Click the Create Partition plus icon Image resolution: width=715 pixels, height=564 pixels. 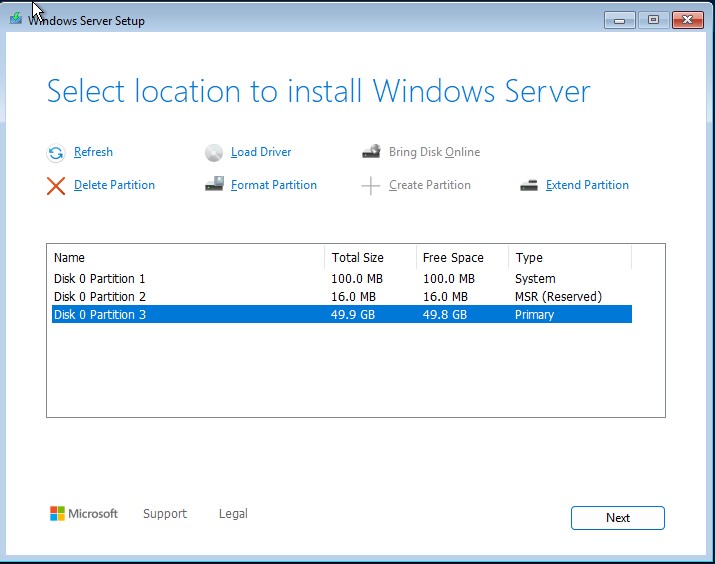371,185
